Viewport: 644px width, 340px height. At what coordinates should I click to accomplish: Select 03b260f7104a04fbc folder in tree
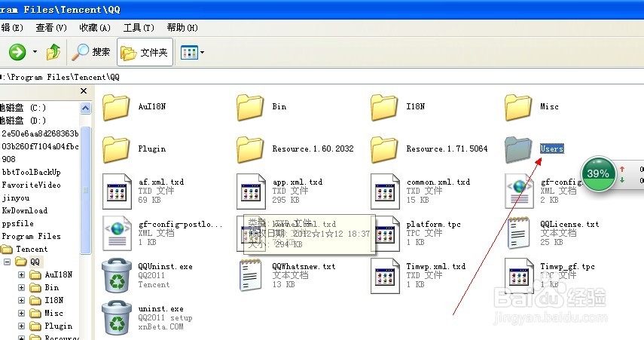pos(40,146)
